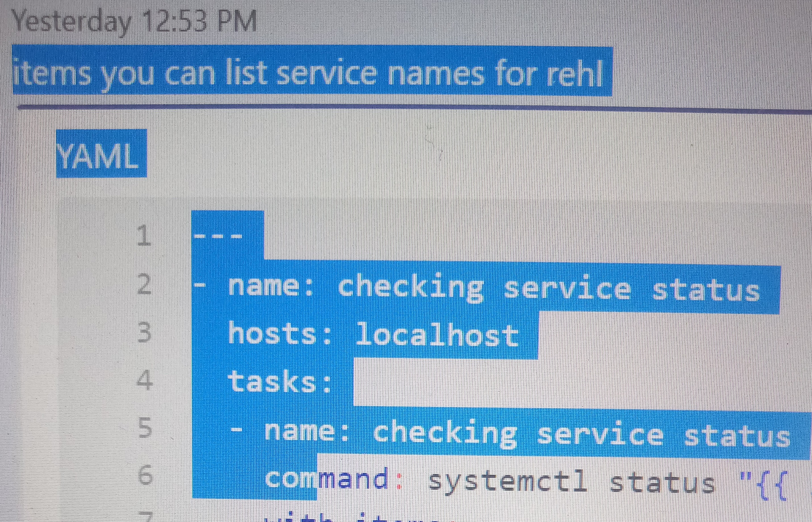The image size is (812, 522).
Task: Click line number 3 in gutter
Action: point(144,332)
